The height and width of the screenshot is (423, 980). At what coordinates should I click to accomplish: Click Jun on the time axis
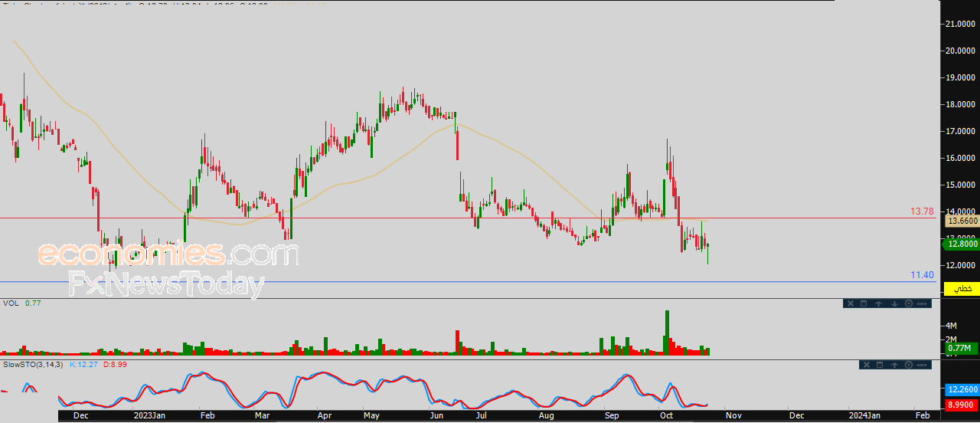(x=437, y=415)
